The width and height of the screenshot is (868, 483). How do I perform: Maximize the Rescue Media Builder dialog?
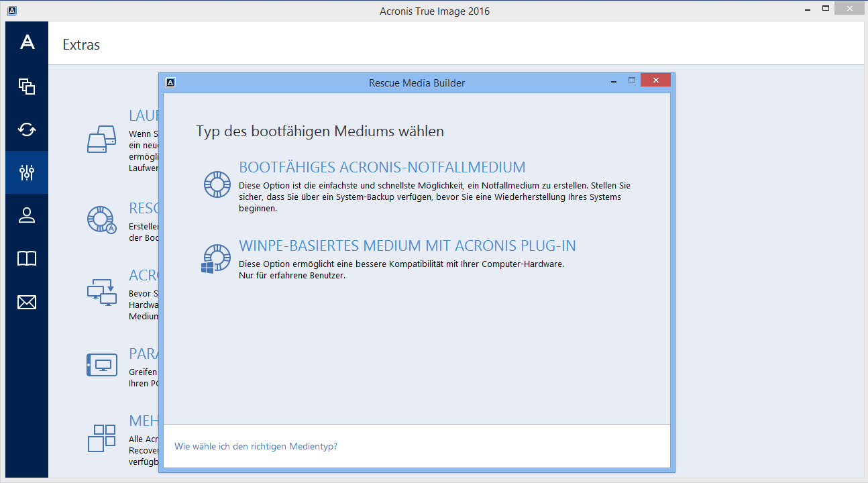(x=631, y=80)
